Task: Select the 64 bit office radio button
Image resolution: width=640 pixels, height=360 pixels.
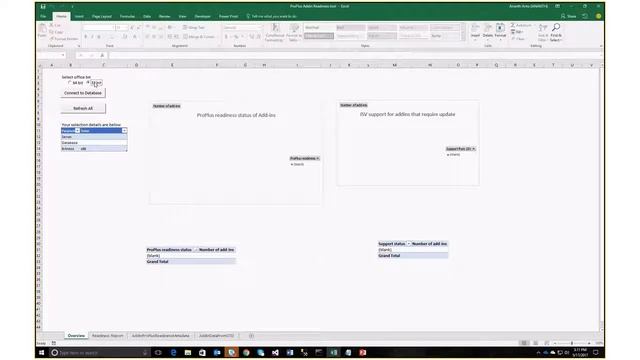Action: tap(70, 82)
